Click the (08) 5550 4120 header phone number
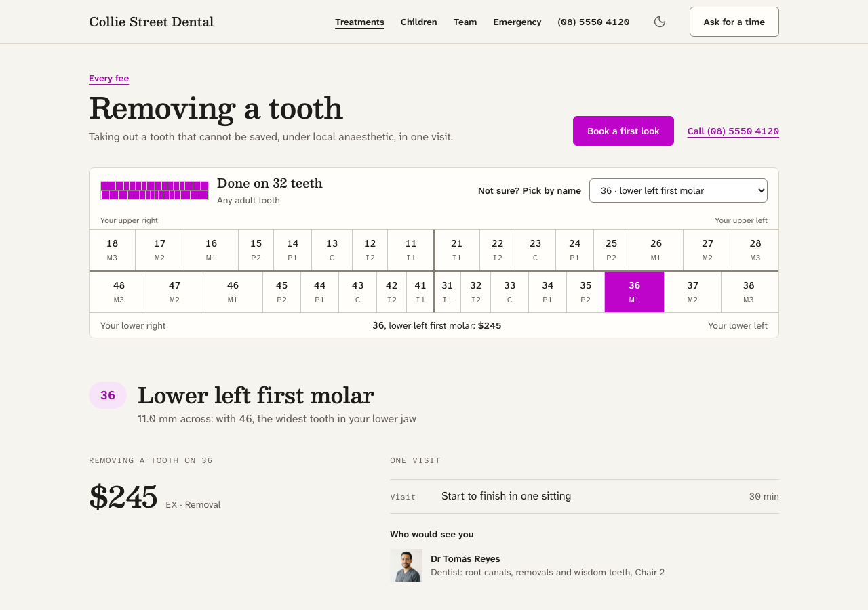Screen dimensions: 868x610 (x=593, y=22)
